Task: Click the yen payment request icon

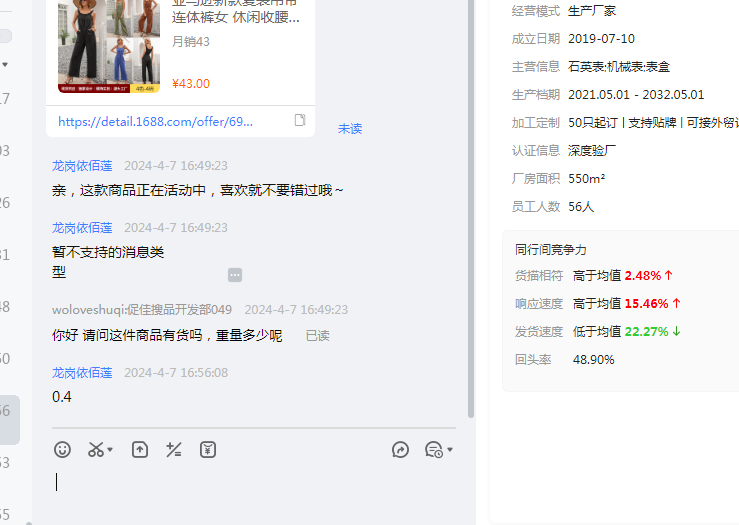Action: click(x=208, y=450)
